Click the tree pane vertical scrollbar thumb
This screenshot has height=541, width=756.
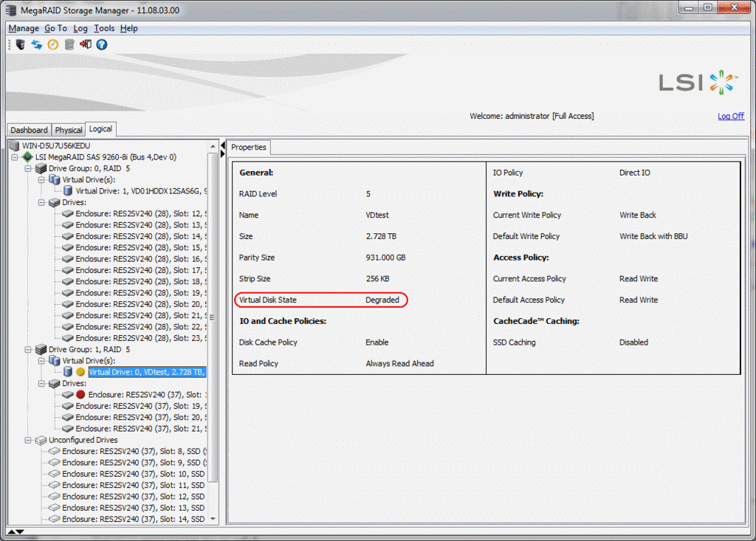pyautogui.click(x=213, y=317)
